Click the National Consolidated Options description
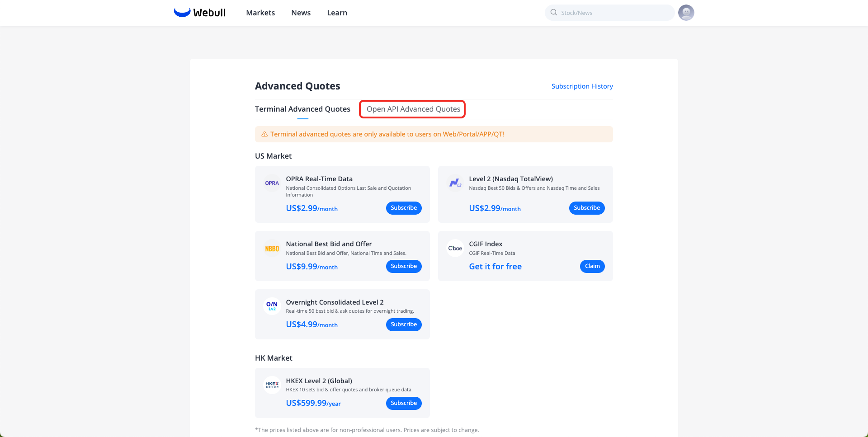The width and height of the screenshot is (868, 437). pos(349,192)
